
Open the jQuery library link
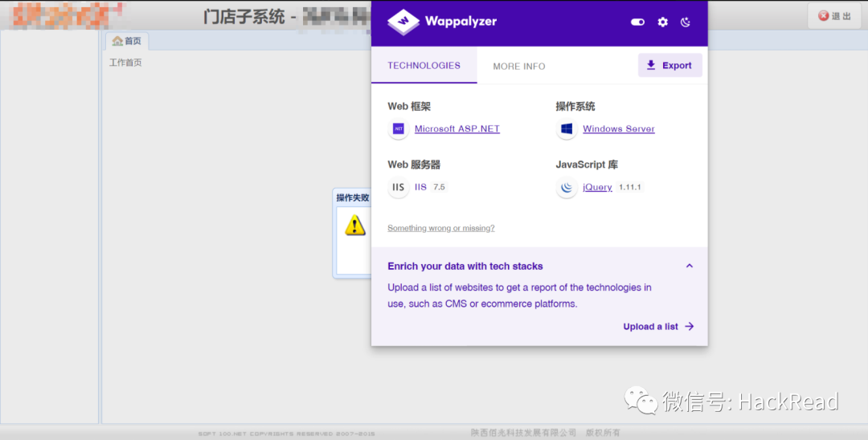click(597, 187)
